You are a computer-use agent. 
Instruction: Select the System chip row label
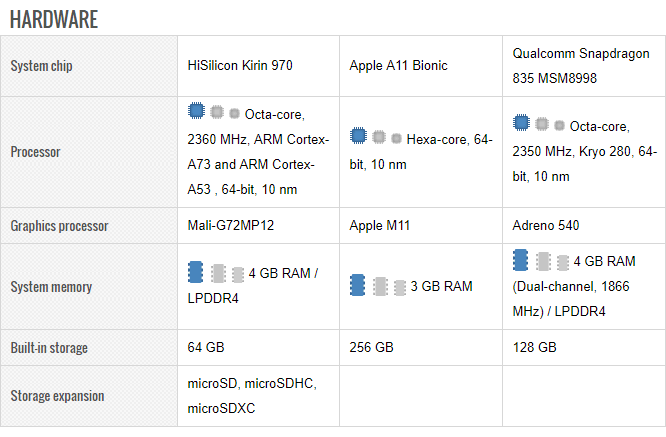pyautogui.click(x=42, y=66)
